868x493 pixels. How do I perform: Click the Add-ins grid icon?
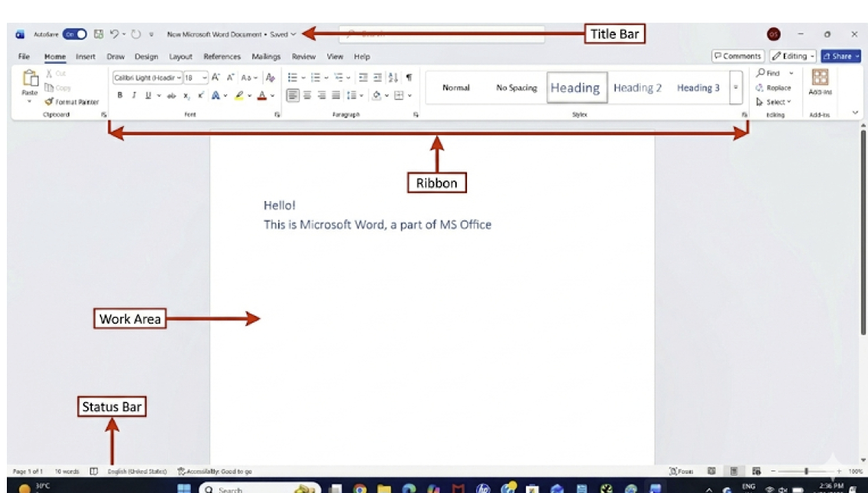(820, 78)
